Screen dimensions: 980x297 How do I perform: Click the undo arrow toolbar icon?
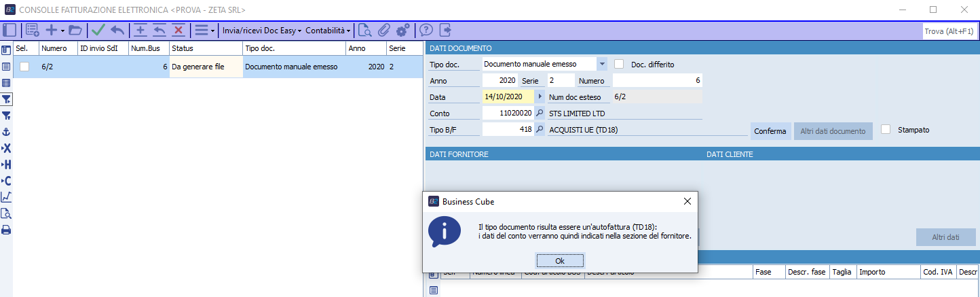[117, 30]
